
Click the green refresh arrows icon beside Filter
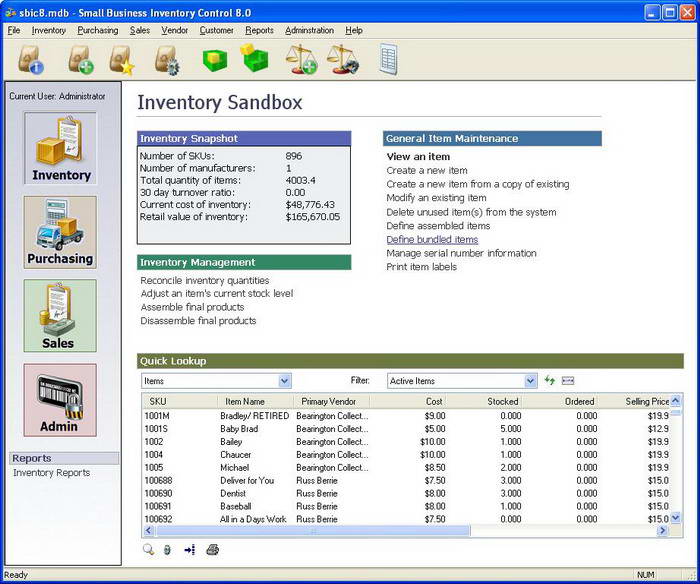tap(550, 380)
